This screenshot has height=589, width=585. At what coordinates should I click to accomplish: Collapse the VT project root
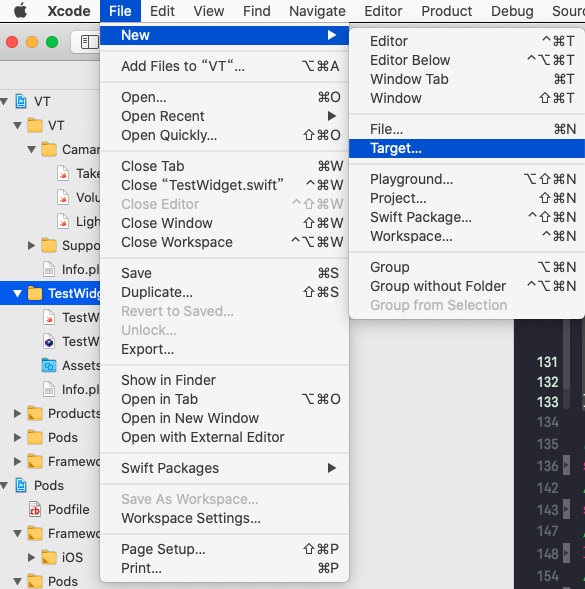(x=4, y=101)
